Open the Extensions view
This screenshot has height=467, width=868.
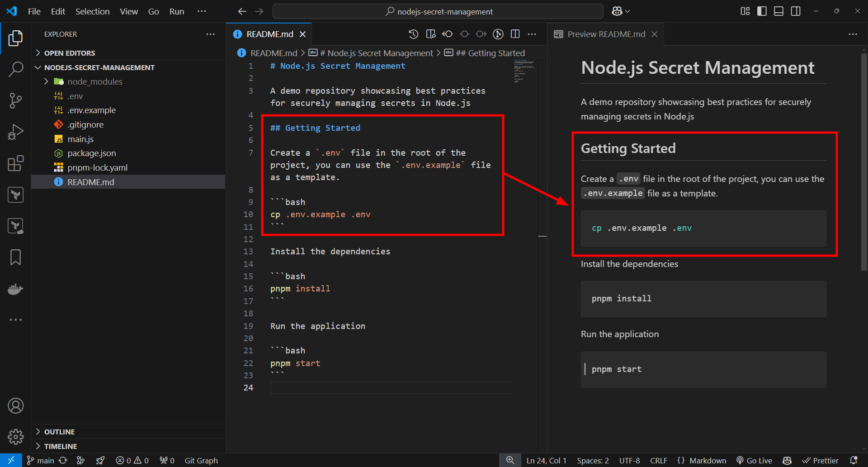(x=16, y=163)
